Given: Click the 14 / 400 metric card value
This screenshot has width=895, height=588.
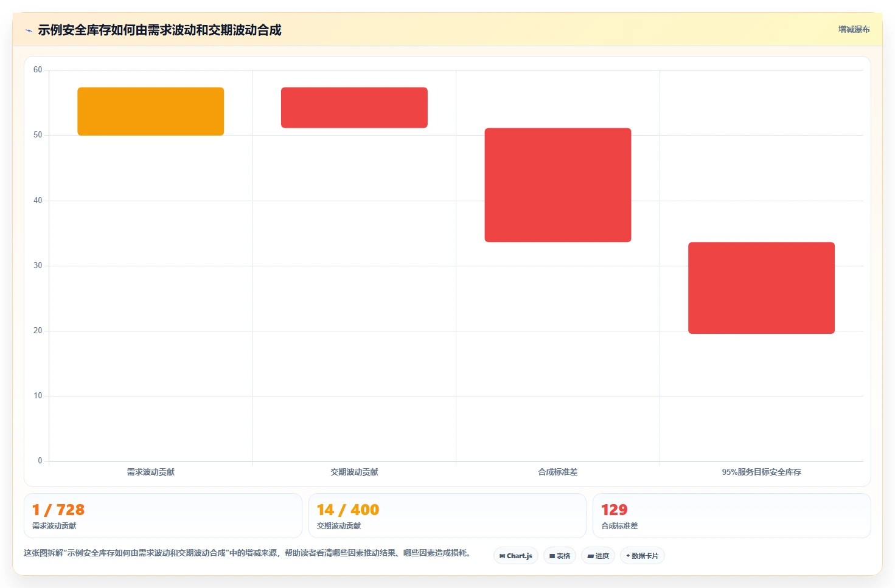Looking at the screenshot, I should [348, 510].
